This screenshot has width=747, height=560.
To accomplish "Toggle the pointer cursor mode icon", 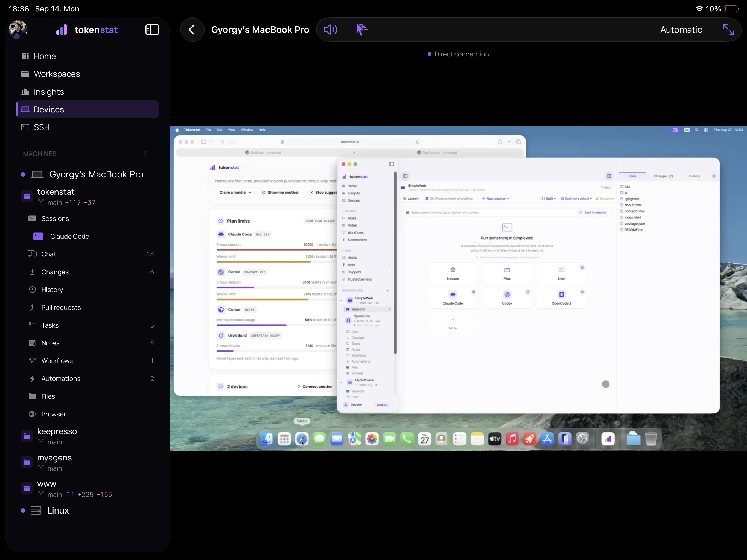I will coord(362,30).
